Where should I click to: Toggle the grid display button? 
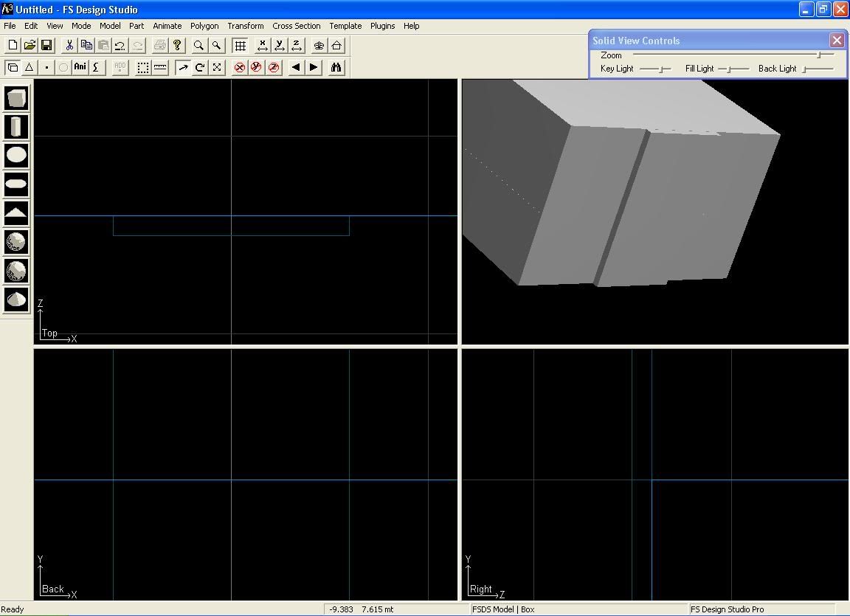pyautogui.click(x=240, y=46)
